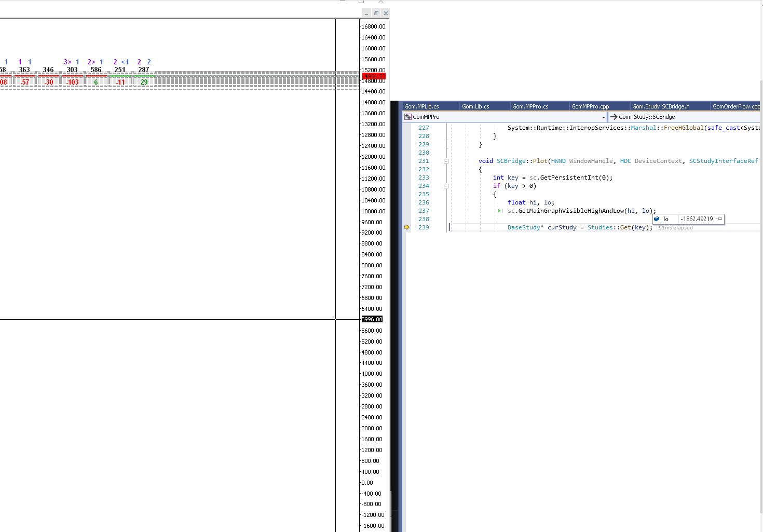763x532 pixels.
Task: Click the black 5996.00 crosshair price label
Action: pos(372,319)
